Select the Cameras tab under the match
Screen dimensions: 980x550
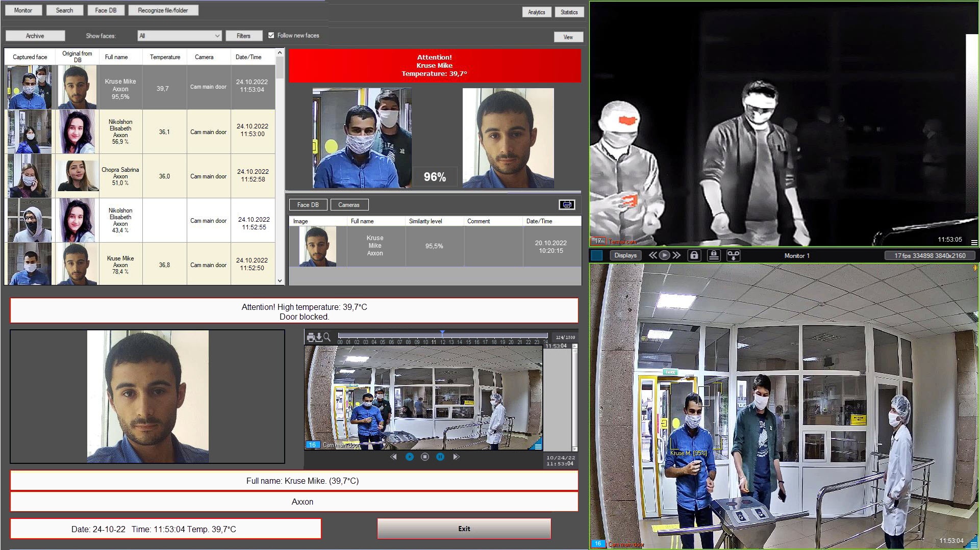click(x=349, y=205)
